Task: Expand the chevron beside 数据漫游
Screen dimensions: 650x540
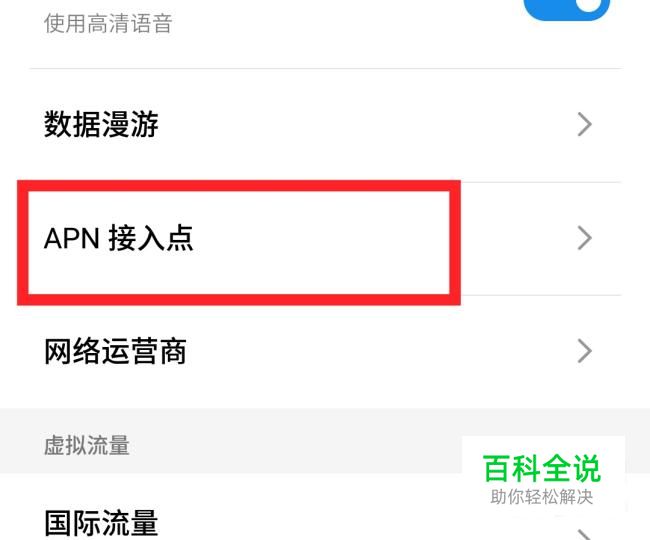Action: (x=585, y=124)
